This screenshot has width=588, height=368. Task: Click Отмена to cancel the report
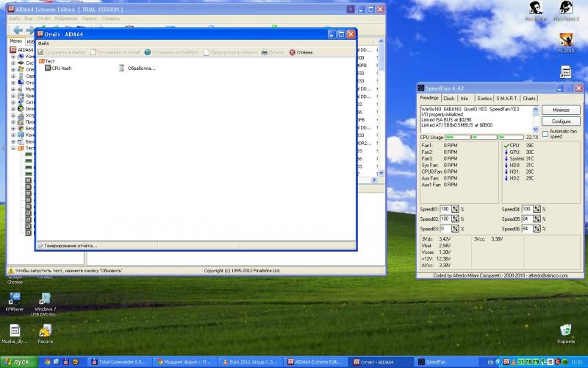tap(301, 52)
